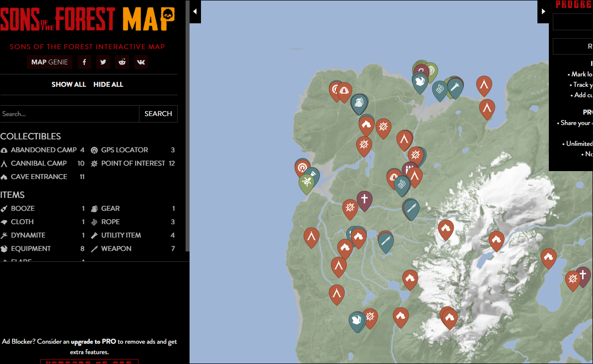Toggle Rope item category
Screen dimensions: 593x364
133,222
